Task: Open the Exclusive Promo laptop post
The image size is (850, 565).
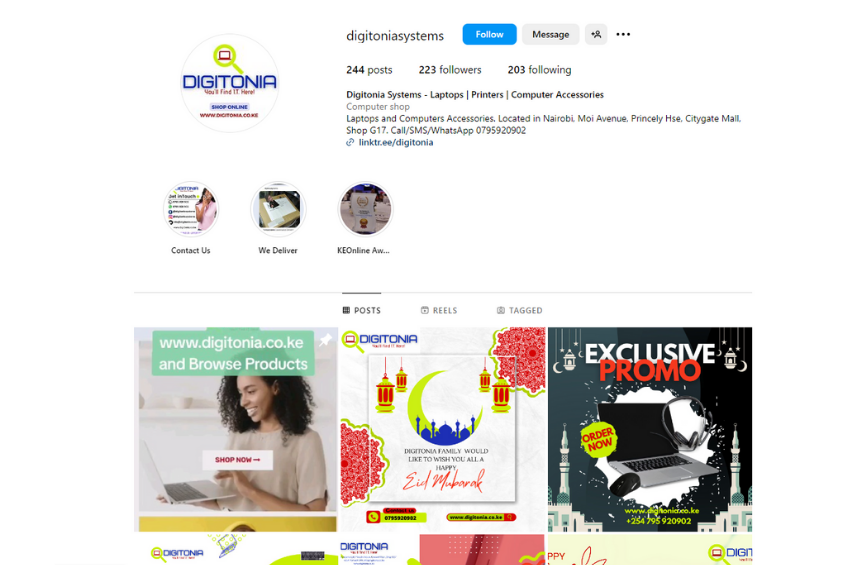Action: (x=650, y=429)
